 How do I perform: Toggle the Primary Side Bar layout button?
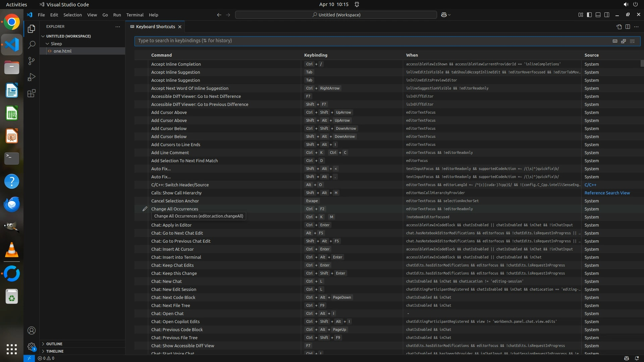(589, 15)
